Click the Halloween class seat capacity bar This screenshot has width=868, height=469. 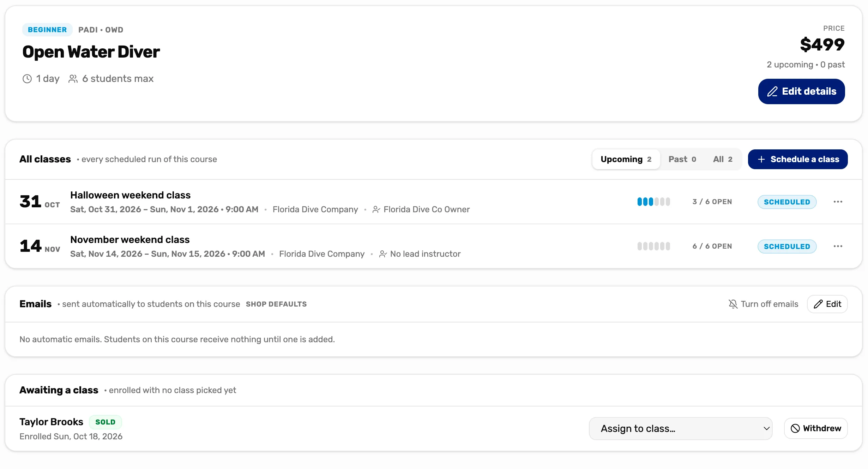(x=653, y=202)
